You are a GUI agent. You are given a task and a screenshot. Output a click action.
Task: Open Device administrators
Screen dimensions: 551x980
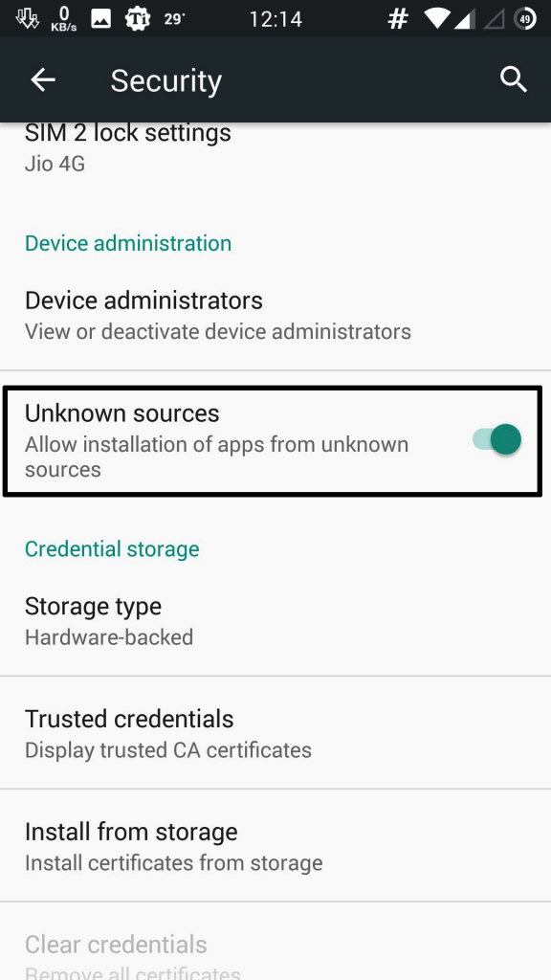[x=275, y=315]
